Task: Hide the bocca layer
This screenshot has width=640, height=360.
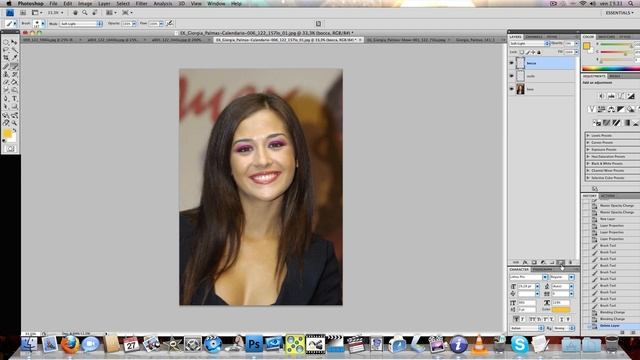Action: point(511,63)
